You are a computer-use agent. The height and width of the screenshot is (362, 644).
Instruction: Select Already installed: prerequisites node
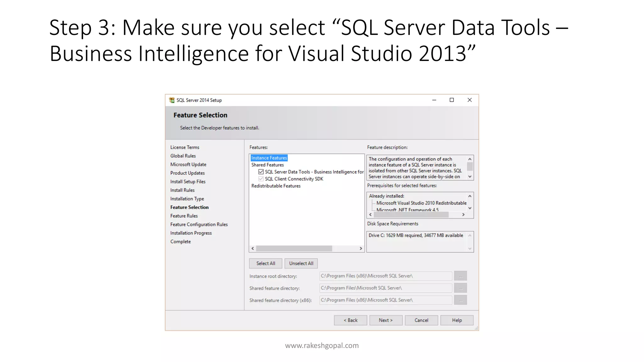386,196
